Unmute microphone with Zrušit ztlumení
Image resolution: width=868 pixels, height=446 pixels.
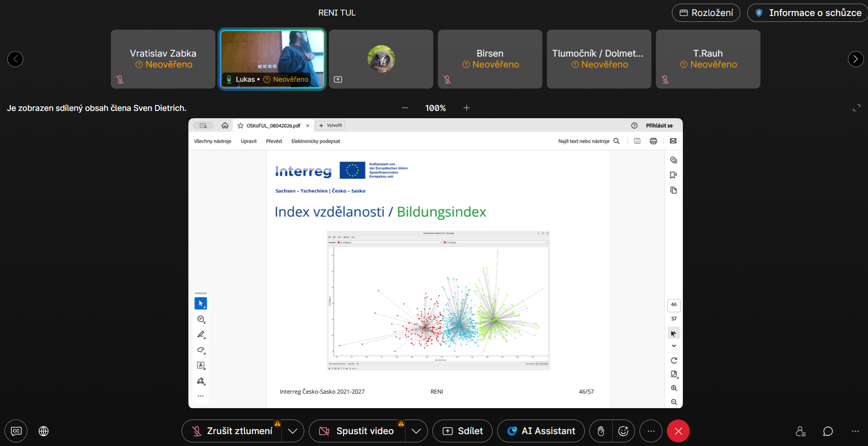click(x=232, y=431)
